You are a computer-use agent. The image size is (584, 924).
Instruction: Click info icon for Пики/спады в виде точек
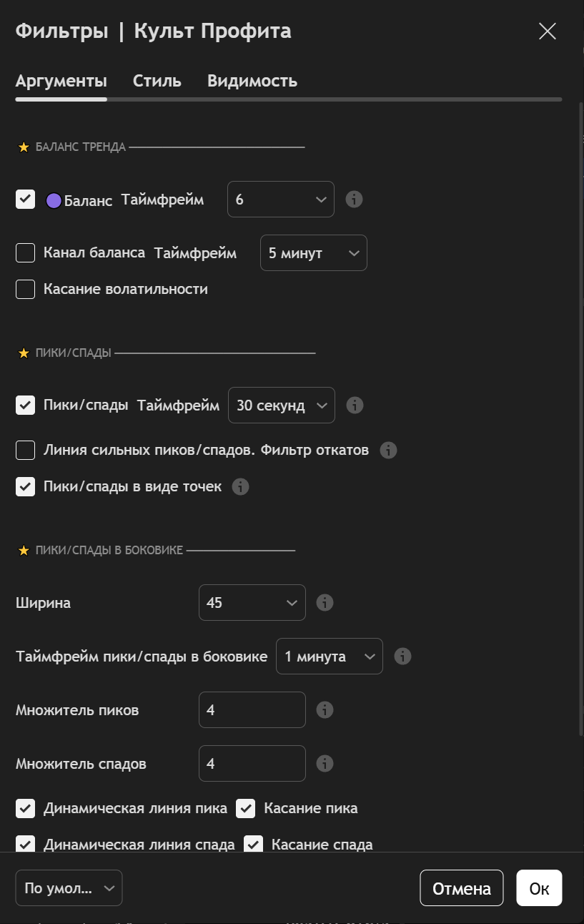pos(241,487)
